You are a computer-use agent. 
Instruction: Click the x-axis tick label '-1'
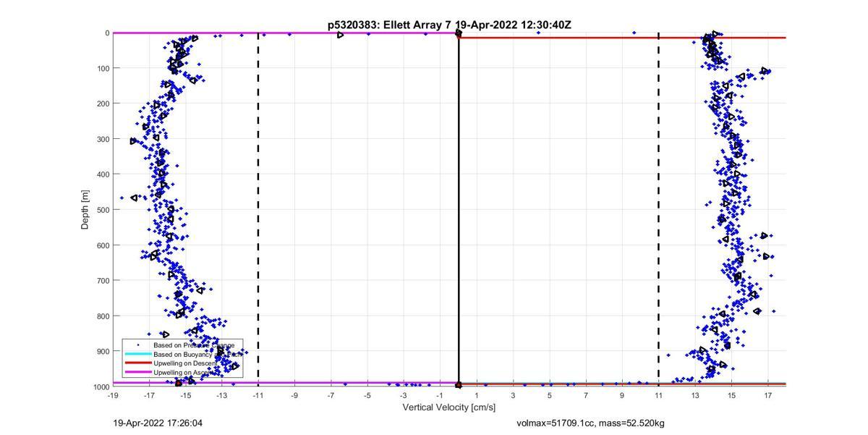[x=440, y=396]
